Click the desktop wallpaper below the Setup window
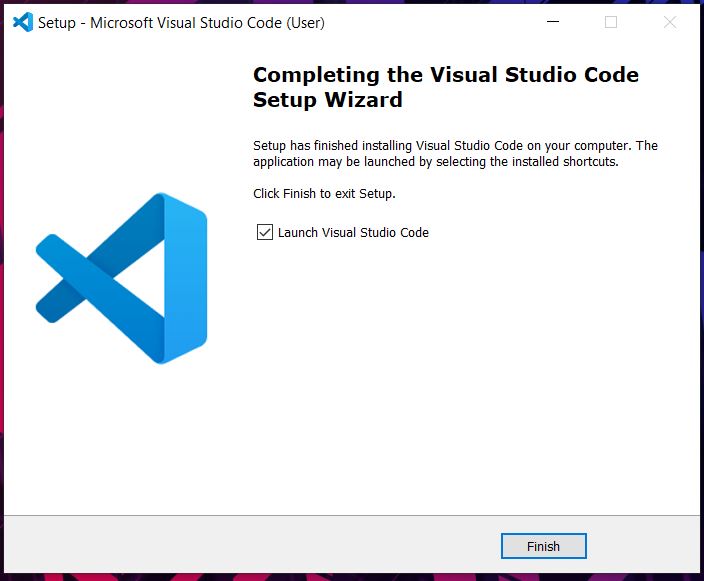704x581 pixels. [350, 577]
